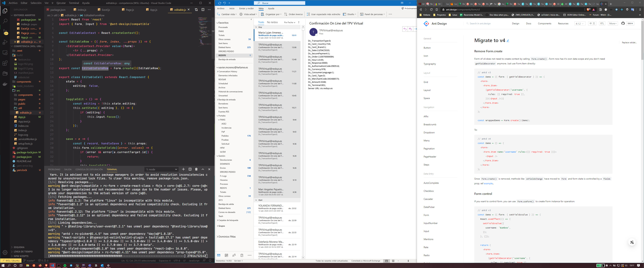Toggle the page language with the 中文 button

pyautogui.click(x=592, y=23)
